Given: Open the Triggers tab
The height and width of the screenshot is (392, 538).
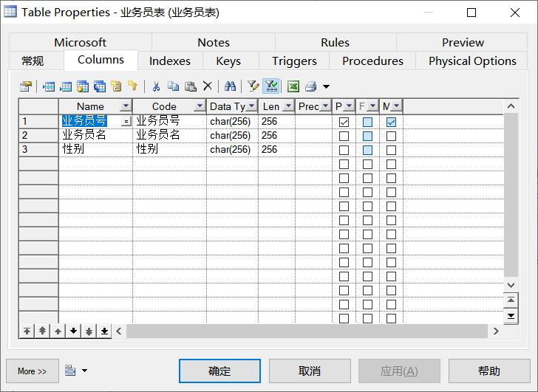Looking at the screenshot, I should click(294, 61).
